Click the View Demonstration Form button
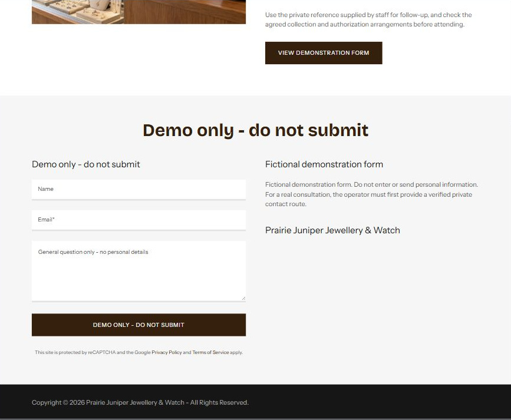This screenshot has height=420, width=511. pyautogui.click(x=324, y=53)
